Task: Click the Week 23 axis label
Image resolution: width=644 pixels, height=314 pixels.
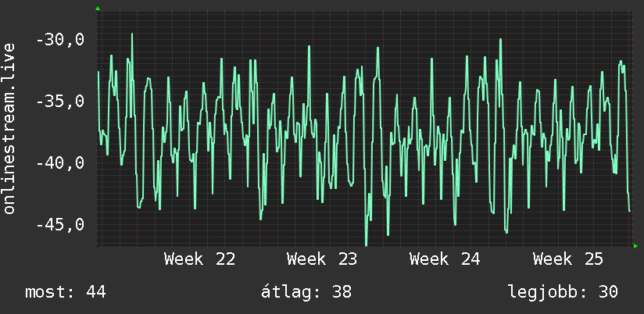Action: [323, 259]
